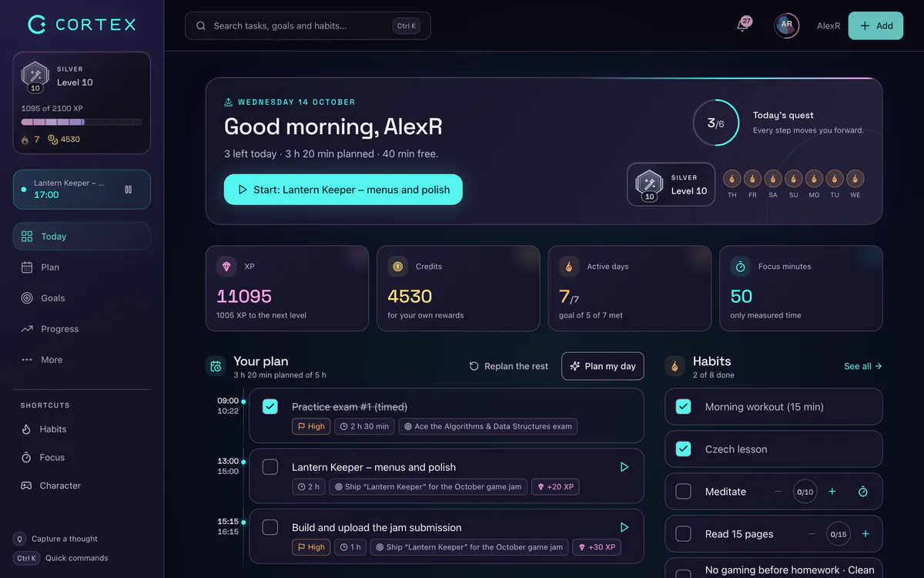Open the Progress view
This screenshot has height=578, width=924.
pyautogui.click(x=82, y=329)
